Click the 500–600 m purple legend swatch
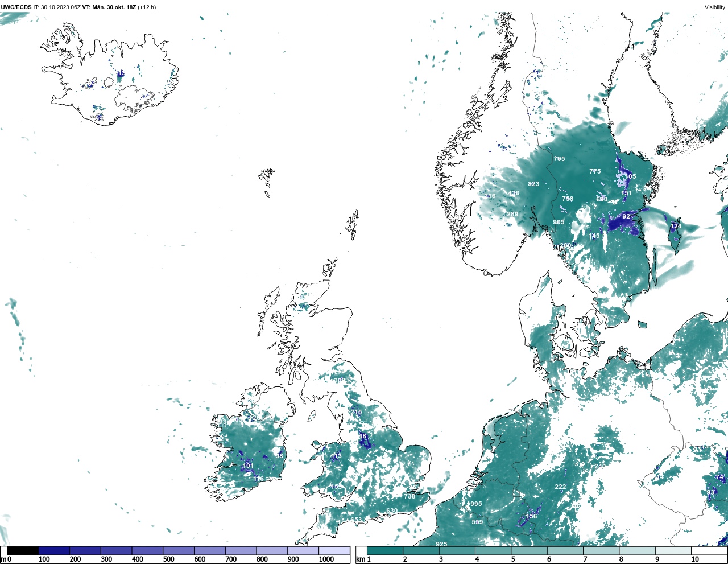728x564 pixels. (x=179, y=551)
